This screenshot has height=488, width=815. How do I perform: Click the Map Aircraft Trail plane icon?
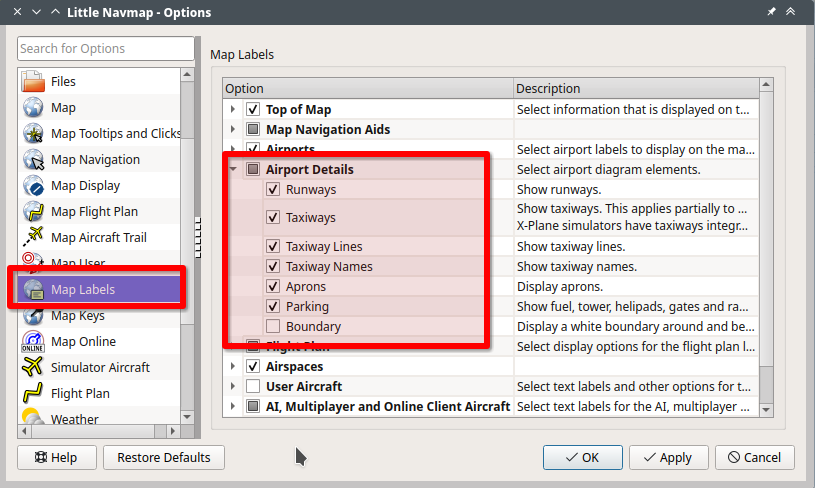tap(33, 237)
